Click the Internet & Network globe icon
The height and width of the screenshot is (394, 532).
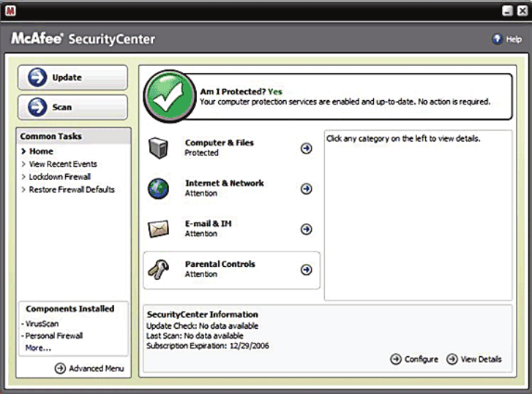[160, 188]
